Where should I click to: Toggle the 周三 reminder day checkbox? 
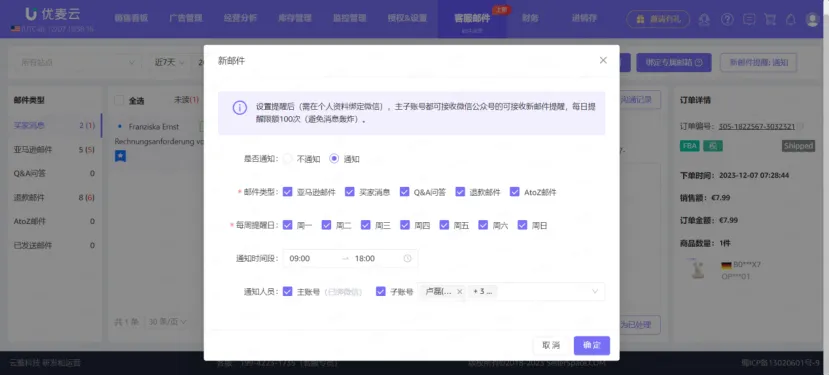click(366, 225)
